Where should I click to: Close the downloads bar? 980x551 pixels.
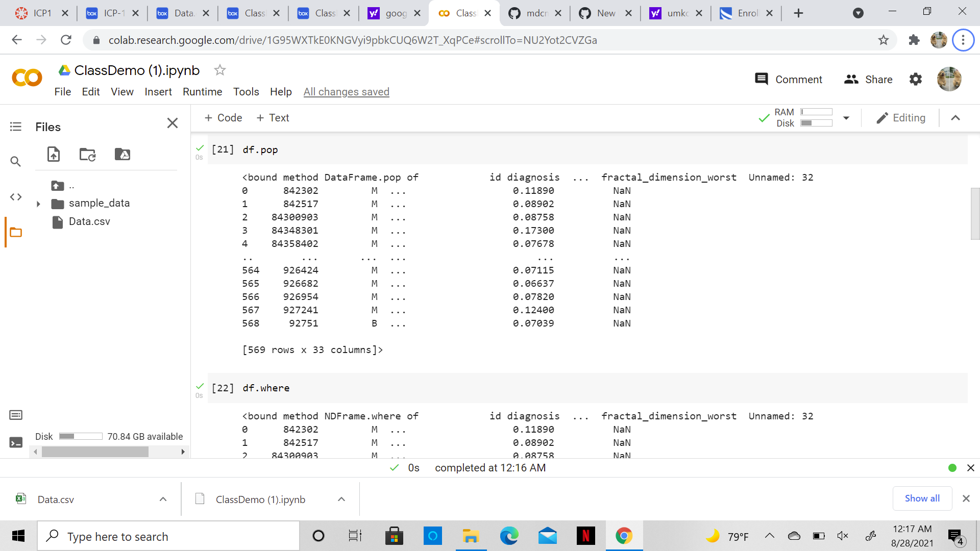966,498
